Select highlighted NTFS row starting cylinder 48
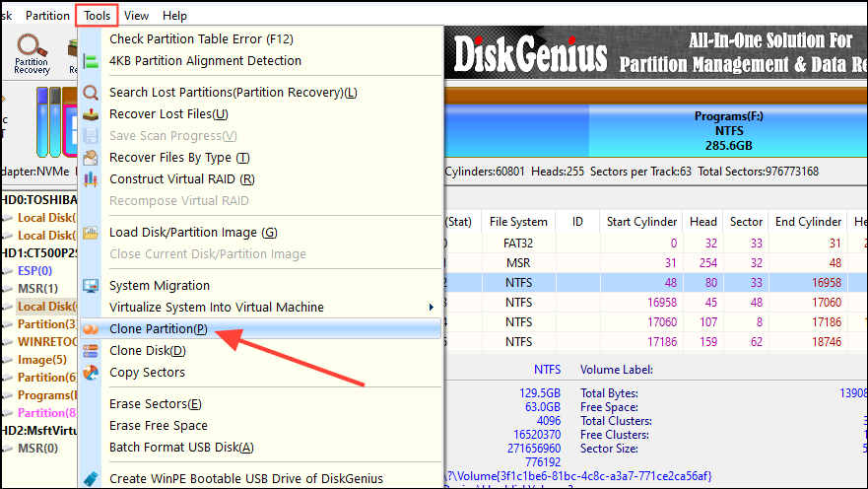Image resolution: width=868 pixels, height=489 pixels. point(656,282)
